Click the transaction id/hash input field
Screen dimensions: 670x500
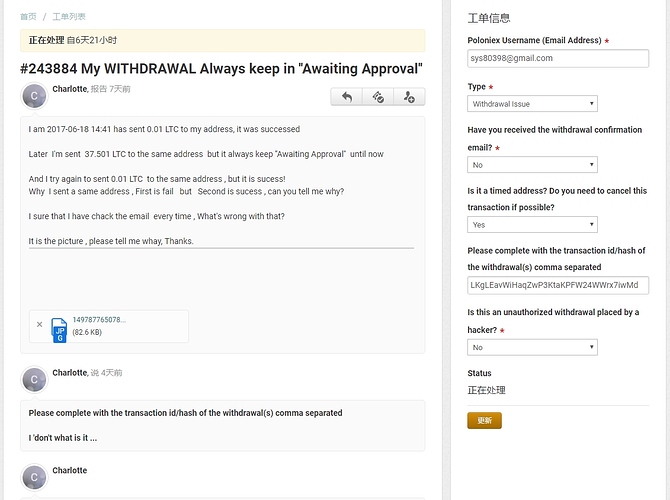558,285
